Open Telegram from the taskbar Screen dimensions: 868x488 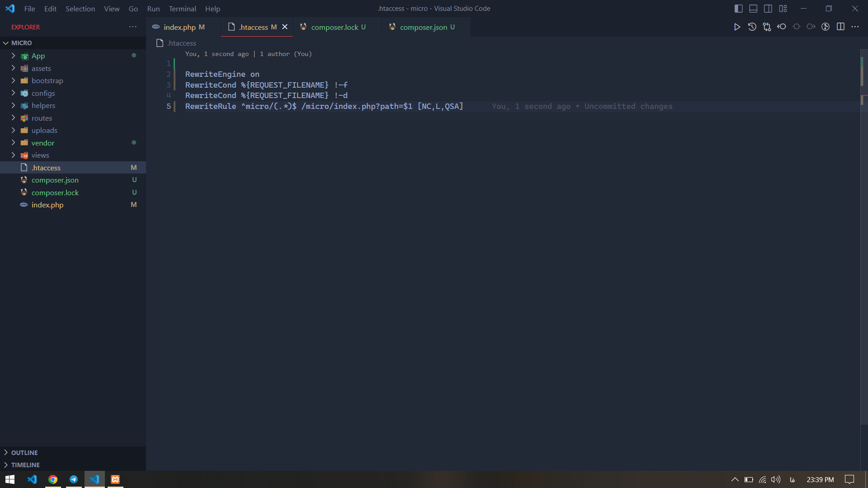point(74,479)
